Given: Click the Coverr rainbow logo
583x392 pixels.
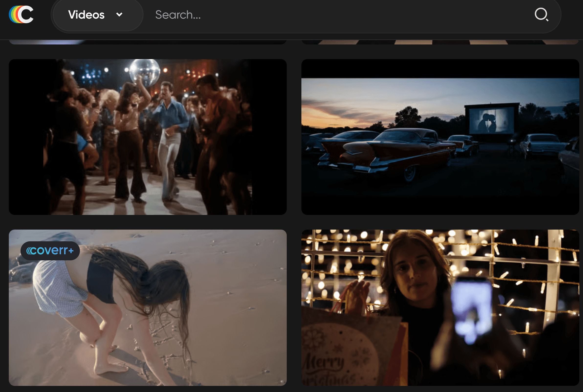Looking at the screenshot, I should [21, 14].
